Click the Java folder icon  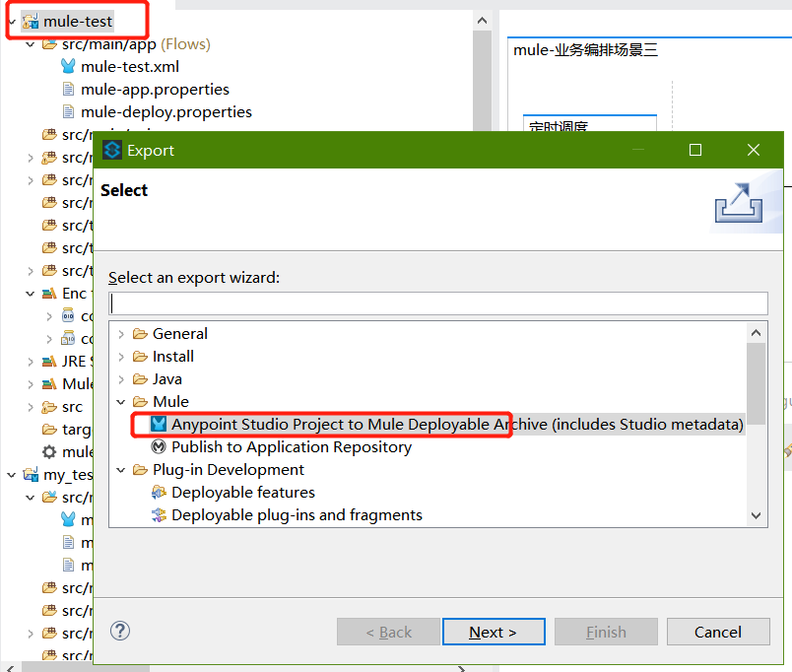click(140, 379)
